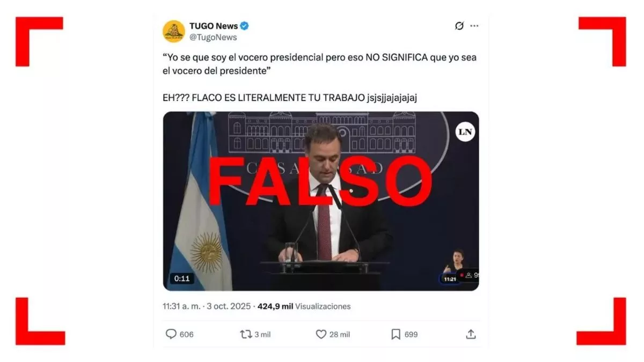This screenshot has width=644, height=362.
Task: Open the Grok circle icon
Action: pyautogui.click(x=459, y=26)
